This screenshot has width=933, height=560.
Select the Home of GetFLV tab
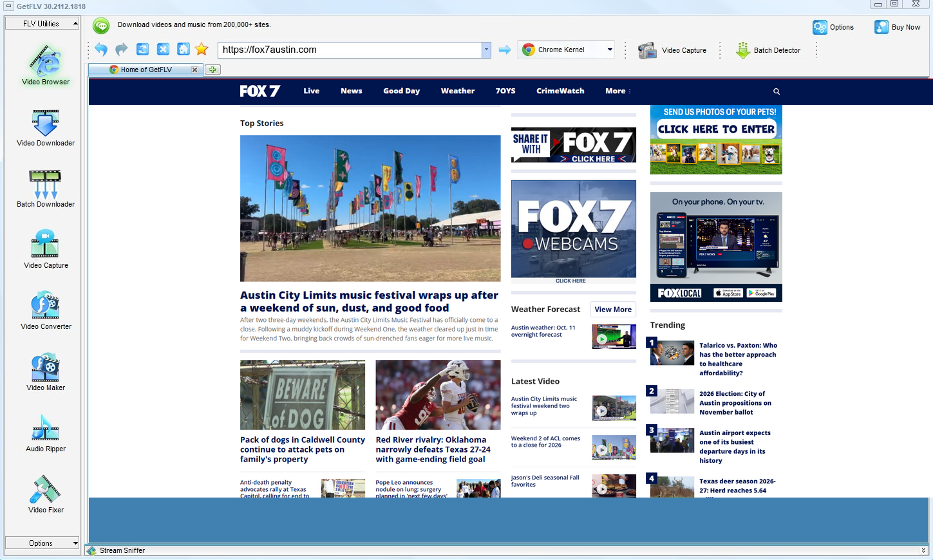(x=147, y=70)
